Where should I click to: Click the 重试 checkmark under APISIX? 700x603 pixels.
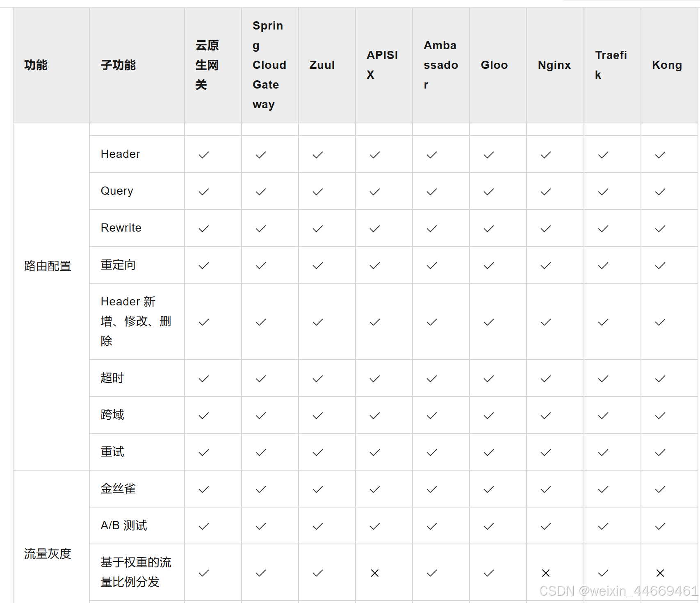click(375, 453)
